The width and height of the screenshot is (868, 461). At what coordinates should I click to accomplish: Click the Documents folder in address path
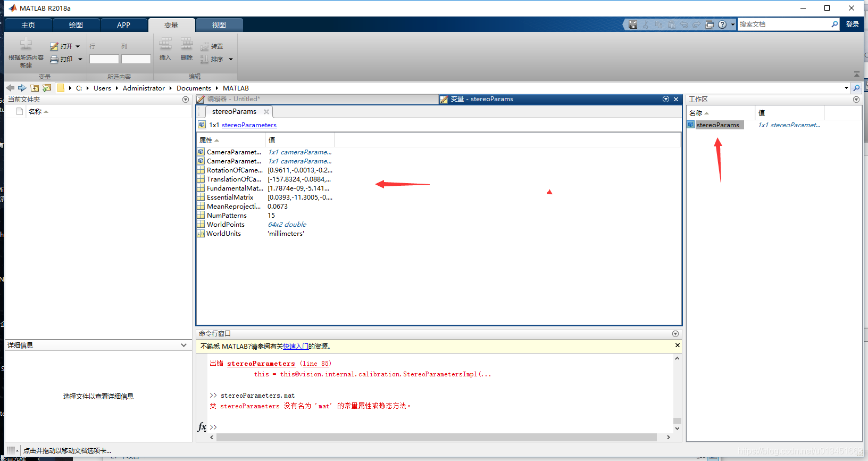[x=194, y=88]
